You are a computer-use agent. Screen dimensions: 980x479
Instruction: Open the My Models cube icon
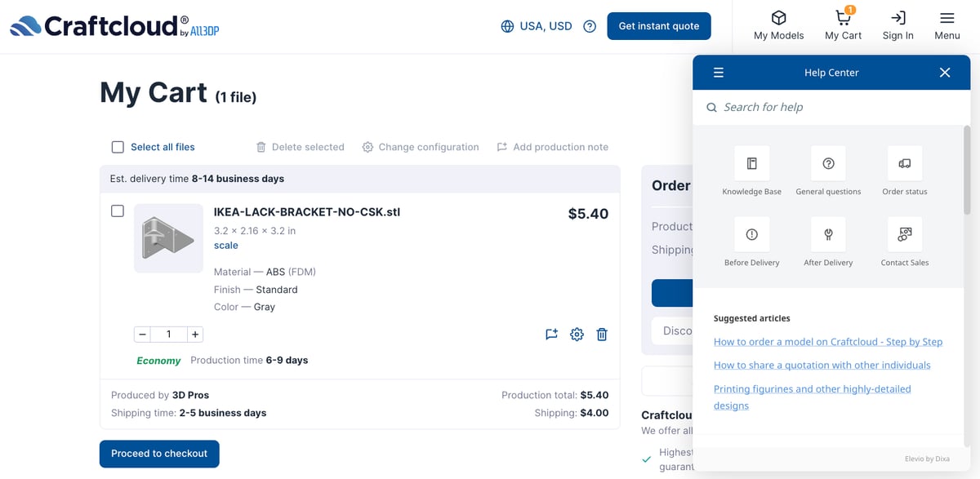tap(778, 18)
